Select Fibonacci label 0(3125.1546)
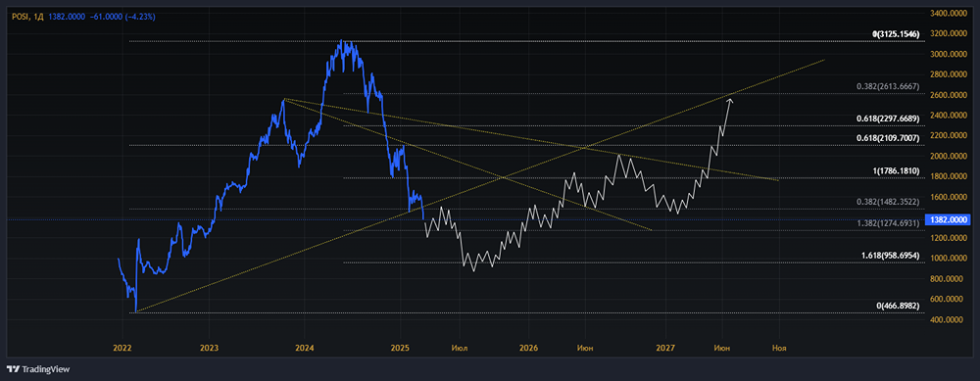Viewport: 980px width, 381px height. (897, 33)
